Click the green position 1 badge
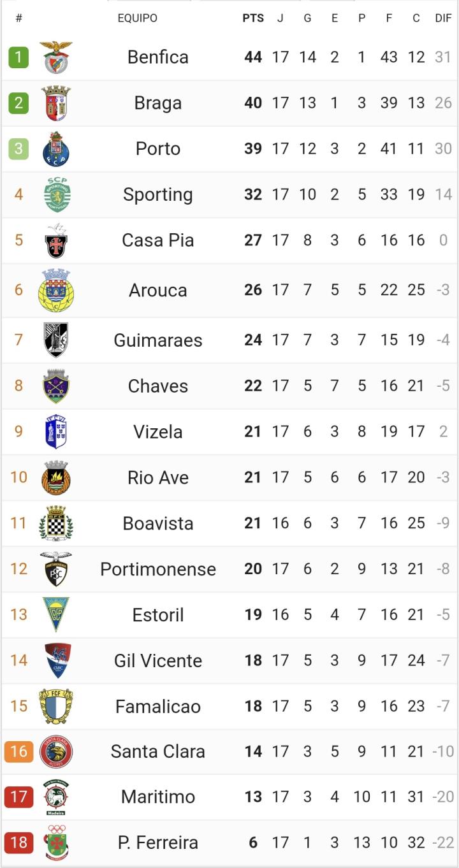The height and width of the screenshot is (868, 459). pos(18,57)
